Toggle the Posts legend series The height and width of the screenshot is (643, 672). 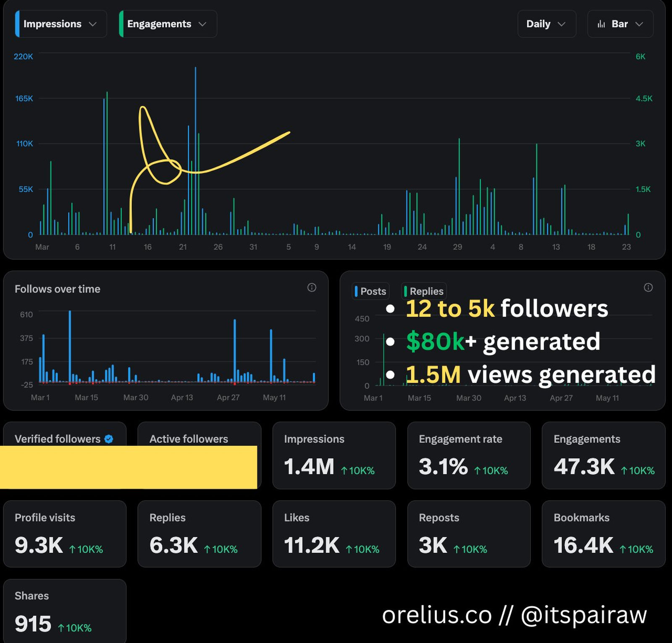pyautogui.click(x=370, y=291)
